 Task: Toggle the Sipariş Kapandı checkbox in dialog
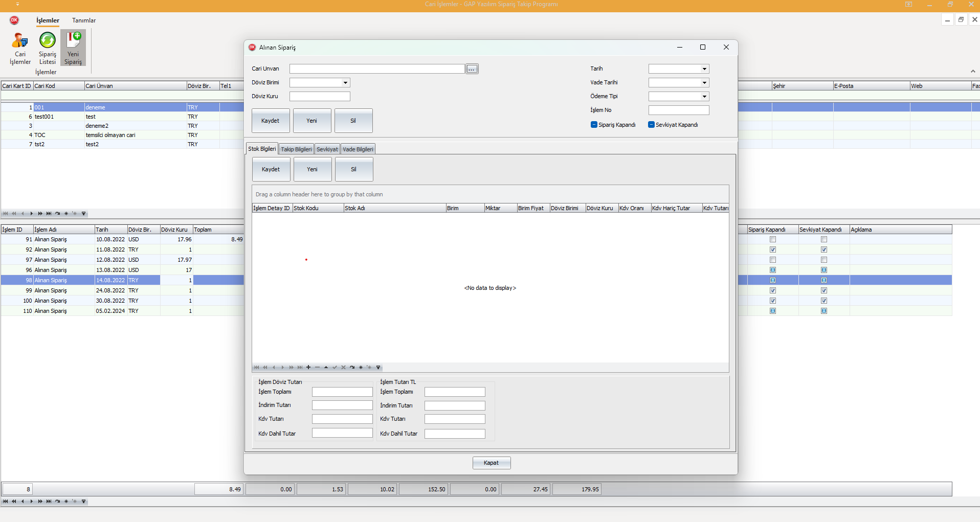pos(594,125)
